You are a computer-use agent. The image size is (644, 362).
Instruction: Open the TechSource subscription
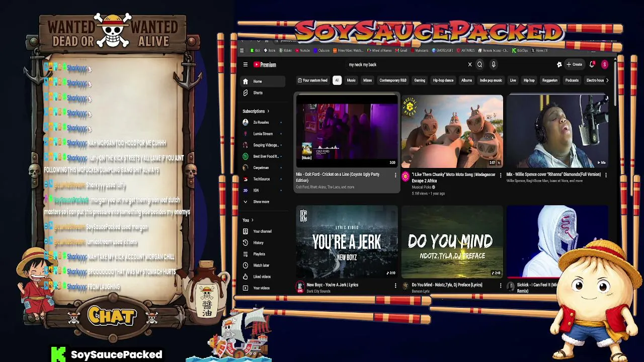pyautogui.click(x=263, y=179)
